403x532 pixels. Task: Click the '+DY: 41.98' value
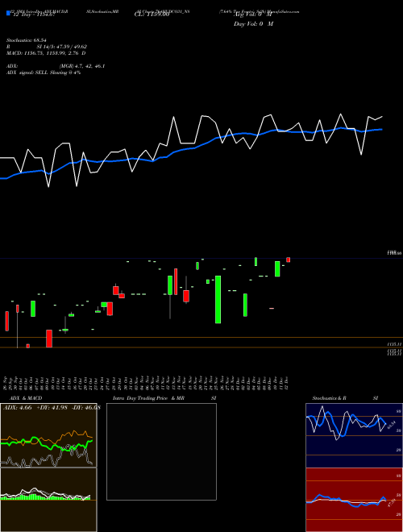[51, 408]
